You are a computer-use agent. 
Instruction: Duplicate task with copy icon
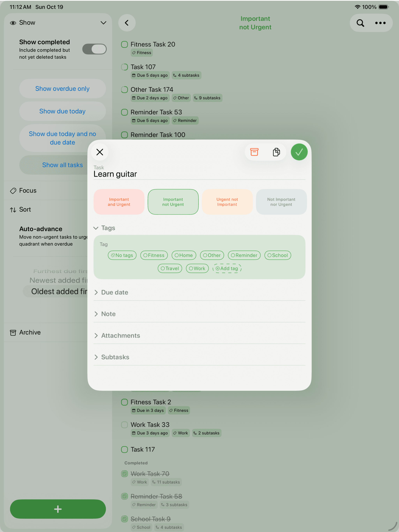click(x=276, y=152)
